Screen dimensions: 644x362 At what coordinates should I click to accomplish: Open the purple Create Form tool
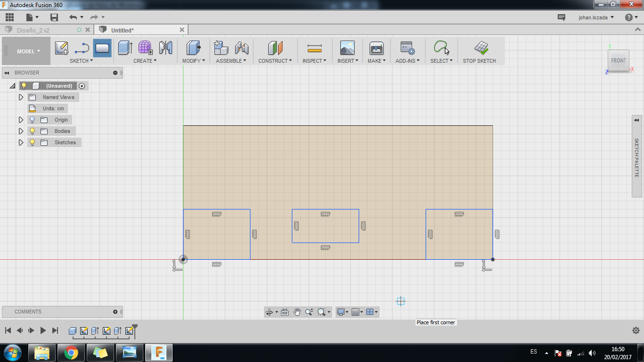pos(145,48)
